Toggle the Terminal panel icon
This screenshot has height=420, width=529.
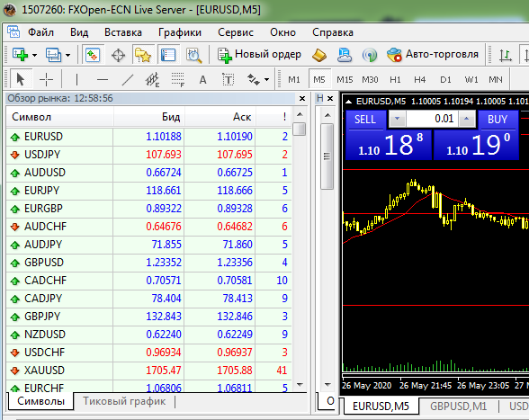coord(168,55)
